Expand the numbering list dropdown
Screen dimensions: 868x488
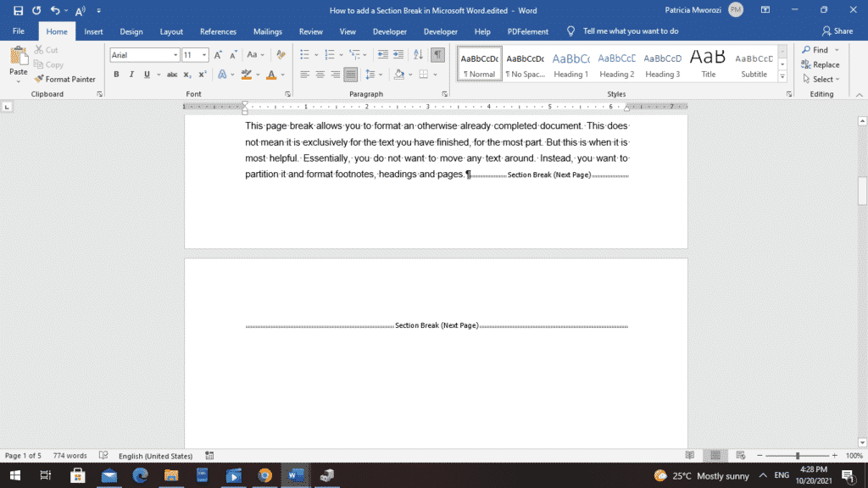[341, 55]
